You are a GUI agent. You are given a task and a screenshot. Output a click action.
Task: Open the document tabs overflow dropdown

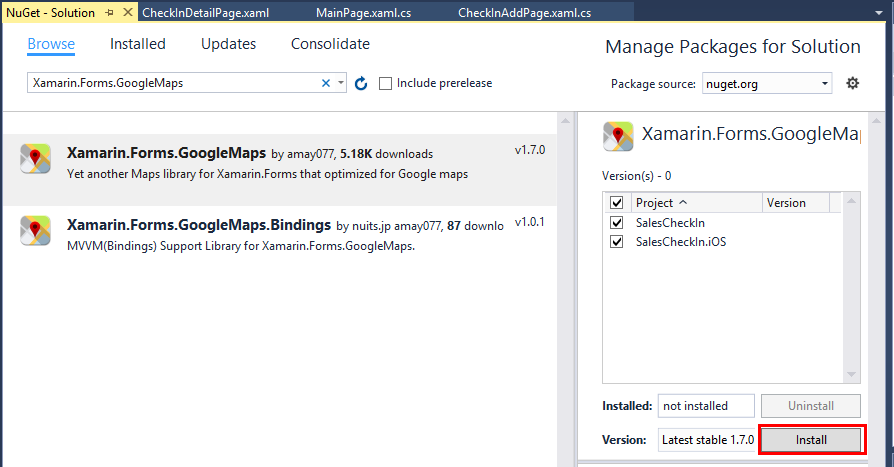[x=879, y=13]
